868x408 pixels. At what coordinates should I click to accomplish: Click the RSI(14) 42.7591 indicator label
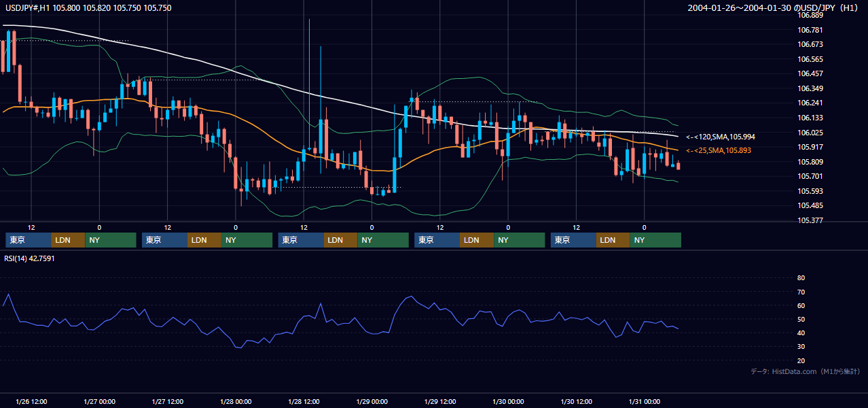(x=30, y=258)
